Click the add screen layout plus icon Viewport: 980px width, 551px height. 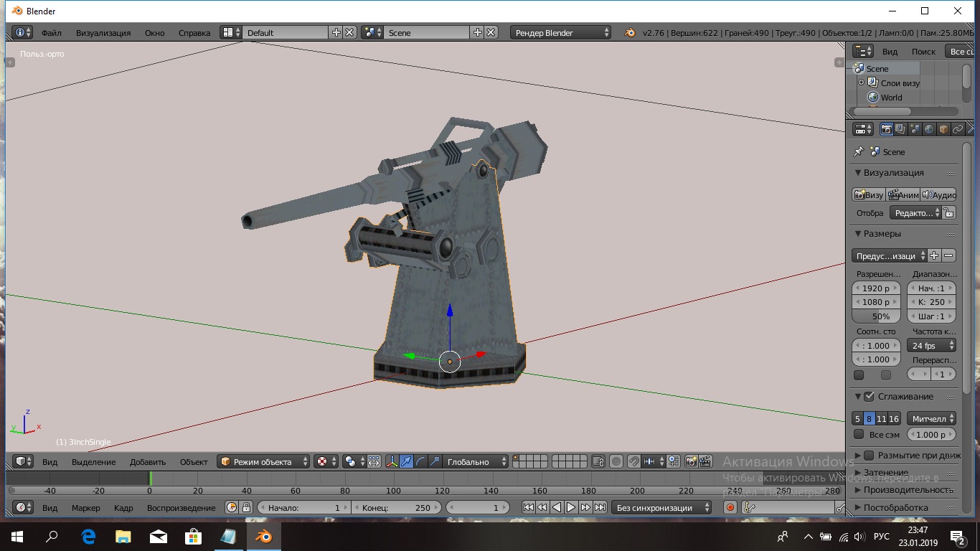tap(336, 32)
